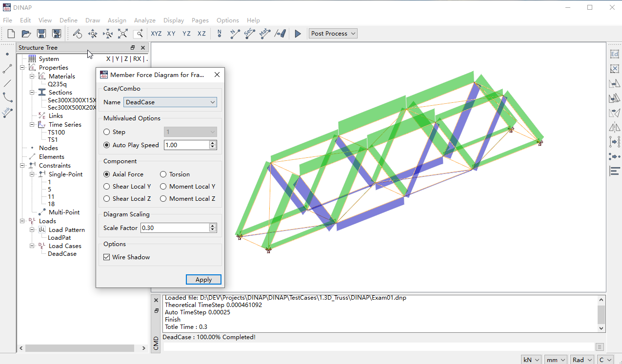Open file using folder icon

26,34
